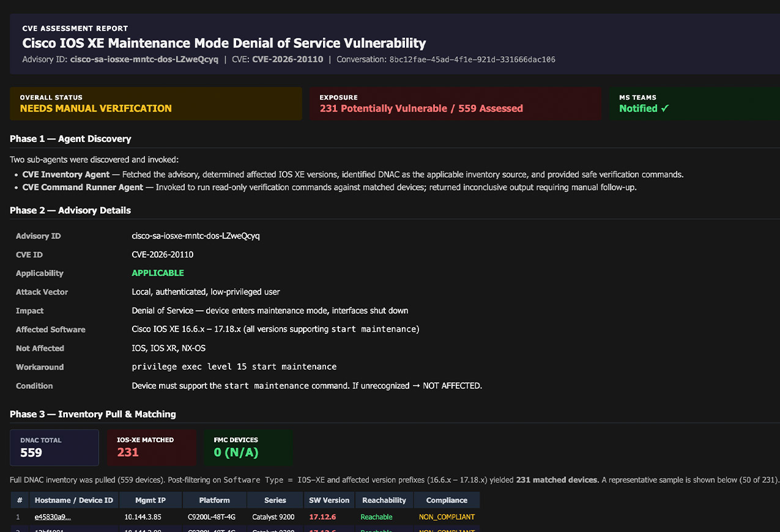
Task: Select the MS Teams Notified card
Action: (x=694, y=103)
